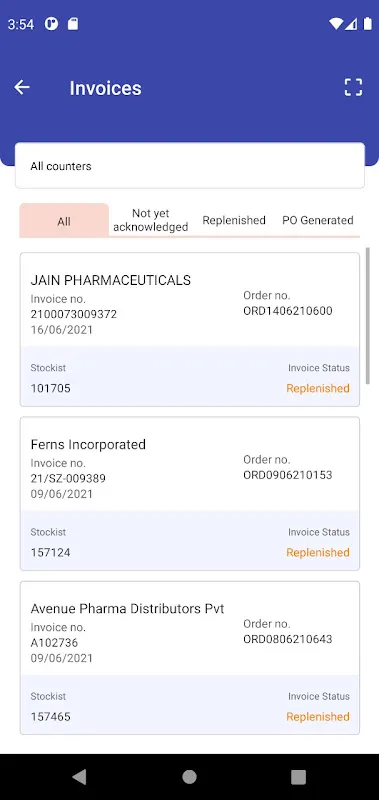This screenshot has height=800, width=379.
Task: Tap the Wi-Fi status icon
Action: (336, 23)
